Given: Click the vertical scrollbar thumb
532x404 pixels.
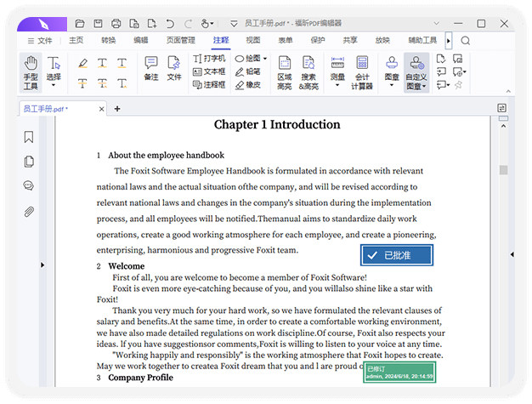Looking at the screenshot, I should click(503, 170).
